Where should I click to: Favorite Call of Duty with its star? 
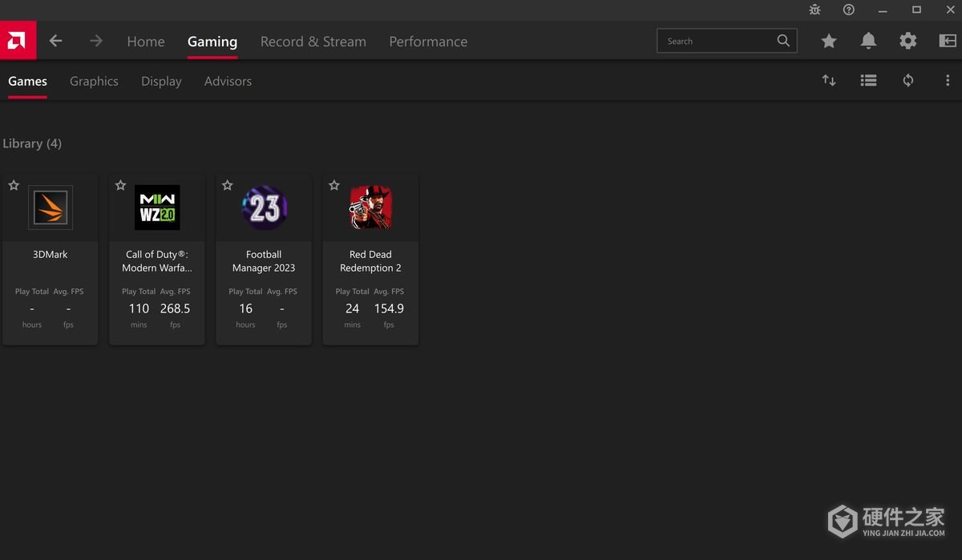coord(120,185)
